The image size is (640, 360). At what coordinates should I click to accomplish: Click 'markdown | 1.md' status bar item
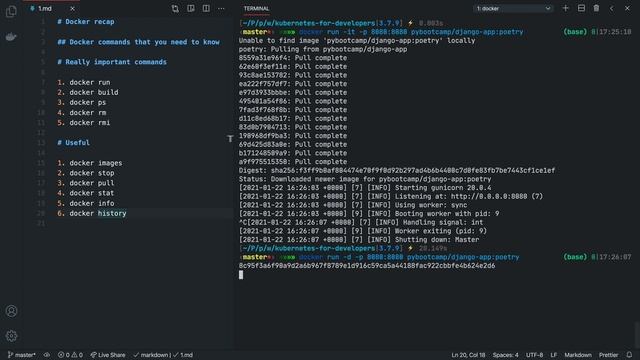(163, 355)
